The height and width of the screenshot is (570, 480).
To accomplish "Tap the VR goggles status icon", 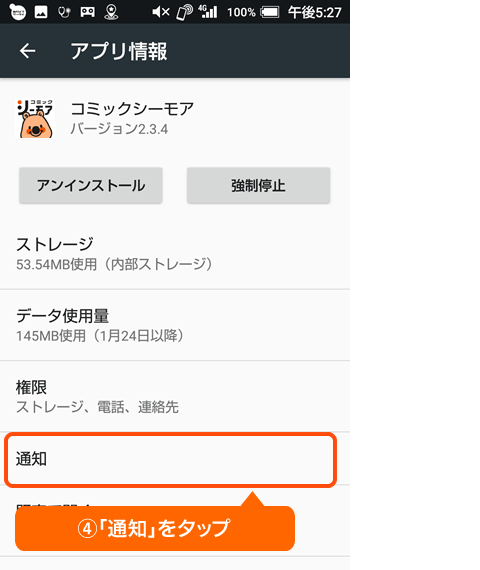I will pyautogui.click(x=88, y=12).
